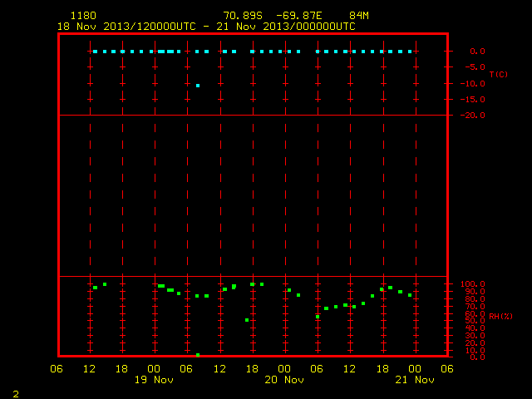The width and height of the screenshot is (532, 399).
Task: Select the 21 Nov date label
Action: tap(415, 380)
